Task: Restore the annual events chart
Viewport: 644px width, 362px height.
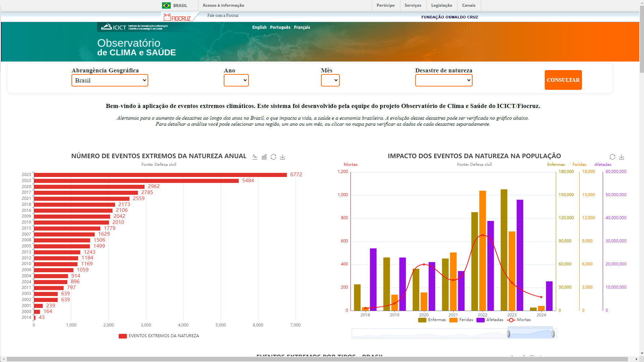Action: pyautogui.click(x=273, y=157)
